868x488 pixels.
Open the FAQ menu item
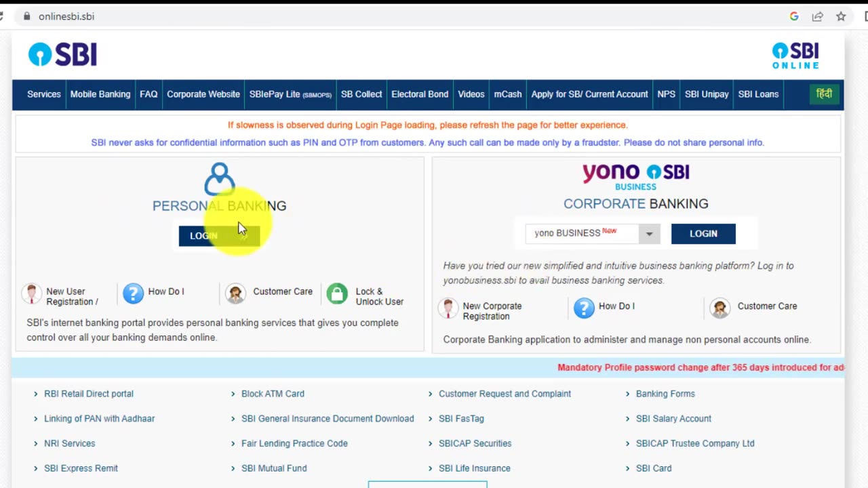[149, 94]
